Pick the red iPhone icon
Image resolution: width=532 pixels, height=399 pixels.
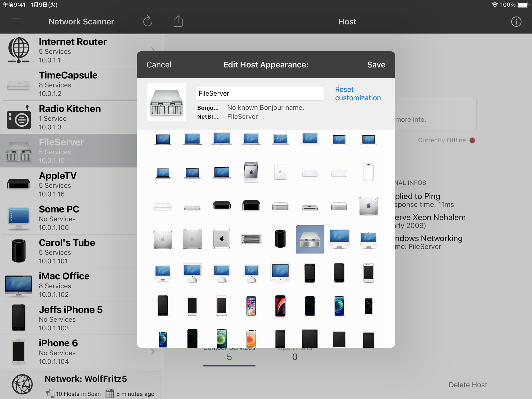tap(280, 306)
